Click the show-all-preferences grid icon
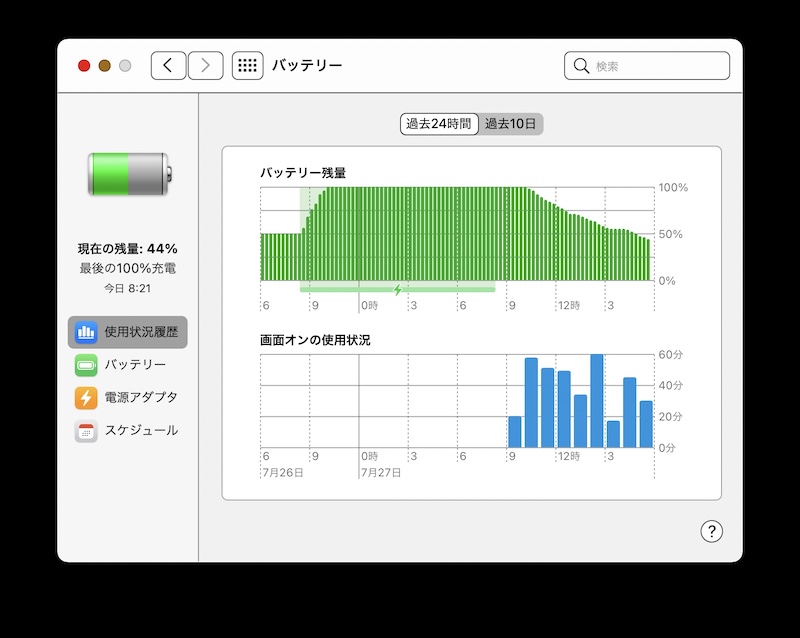The width and height of the screenshot is (800, 638). [246, 65]
